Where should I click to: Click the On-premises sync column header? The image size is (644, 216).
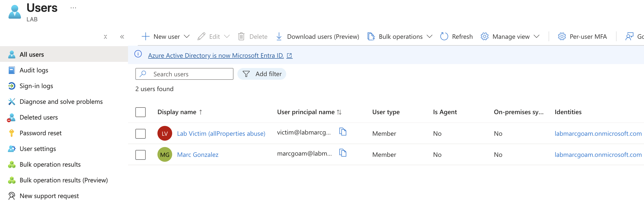click(x=518, y=112)
